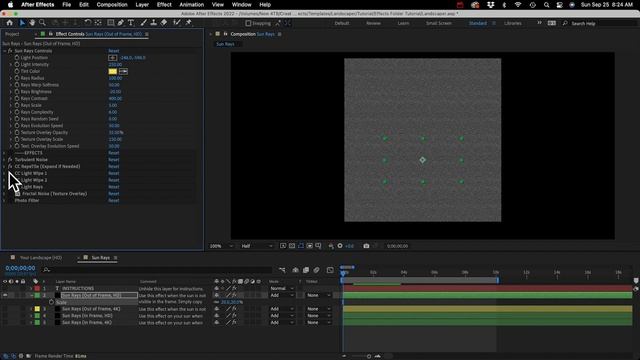The width and height of the screenshot is (640, 360).
Task: Open blend mode dropdown for INSTRUCTIONS layer
Action: point(282,289)
